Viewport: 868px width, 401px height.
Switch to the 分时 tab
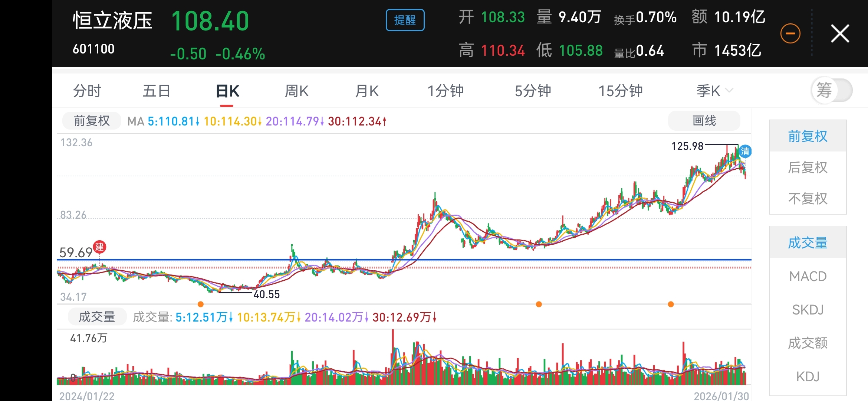87,91
